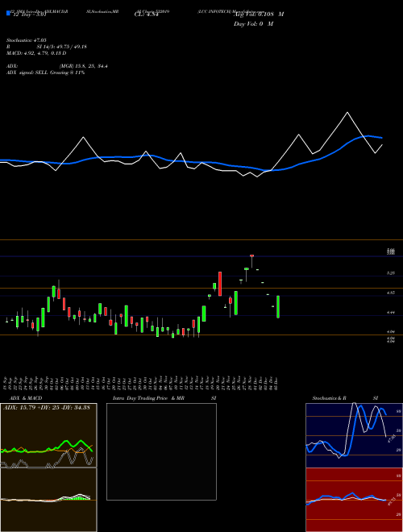
Task: Click the 4.85 price axis label
Action: coord(390,293)
